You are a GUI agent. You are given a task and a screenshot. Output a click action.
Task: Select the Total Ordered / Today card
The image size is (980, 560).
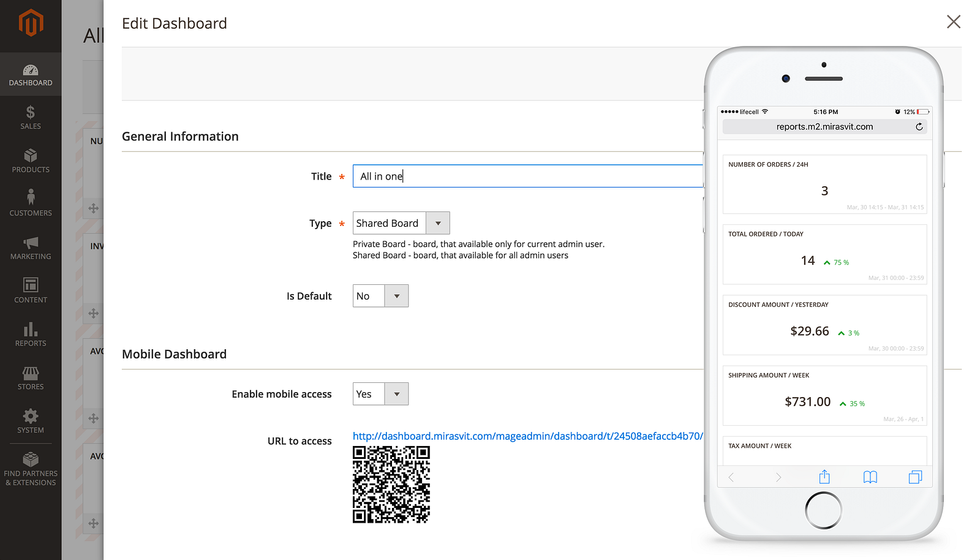point(824,254)
